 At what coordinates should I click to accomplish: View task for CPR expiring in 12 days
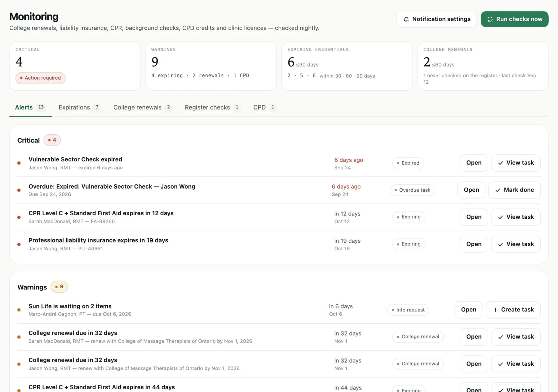tap(516, 217)
